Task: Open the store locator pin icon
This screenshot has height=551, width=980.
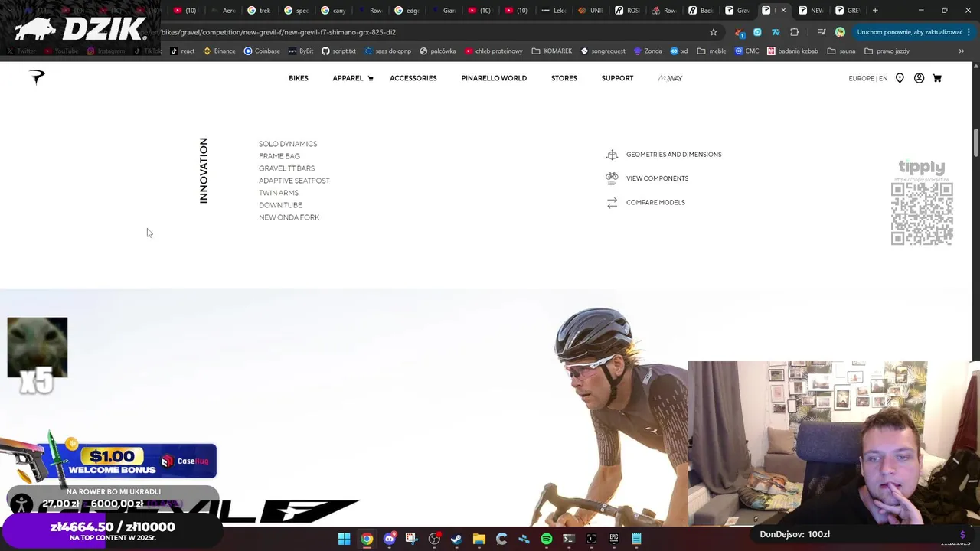Action: [x=900, y=78]
